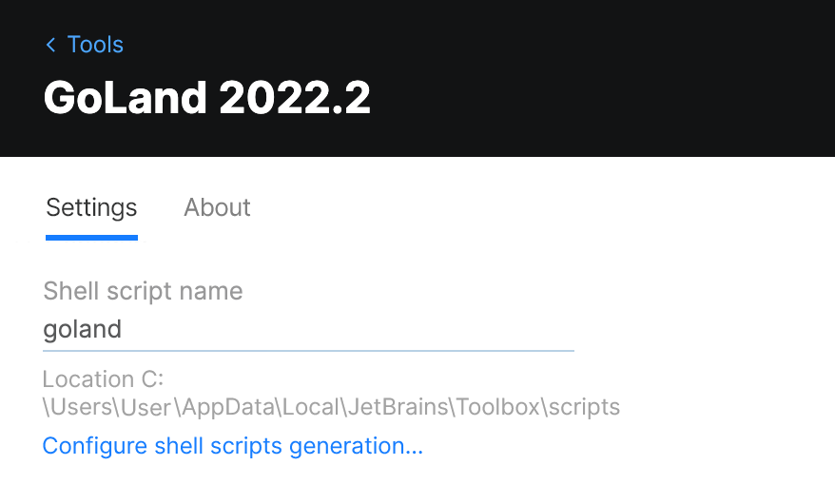Click "JetBrains" in the location path
Image resolution: width=835 pixels, height=504 pixels.
[x=396, y=407]
